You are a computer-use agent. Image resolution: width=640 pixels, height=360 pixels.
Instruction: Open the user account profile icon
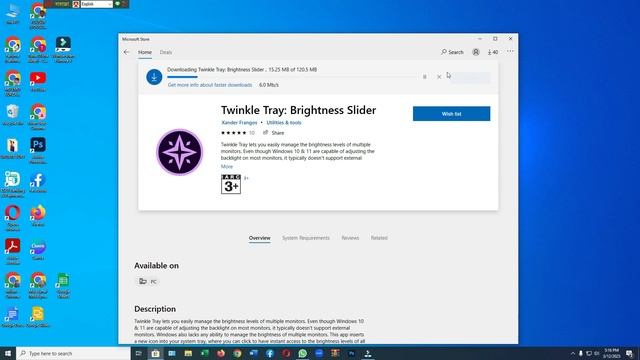tap(476, 52)
